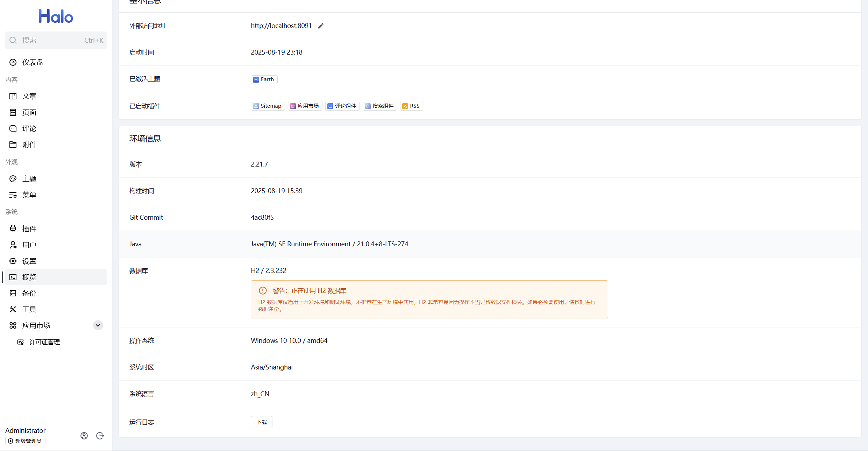Click the 应用市场 plugin tag
The image size is (868, 451).
pos(305,106)
